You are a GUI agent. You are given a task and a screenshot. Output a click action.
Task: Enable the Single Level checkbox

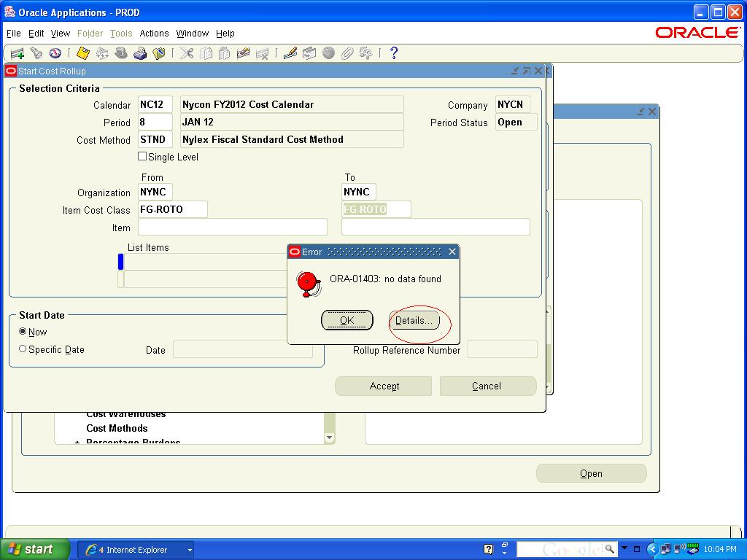(142, 157)
